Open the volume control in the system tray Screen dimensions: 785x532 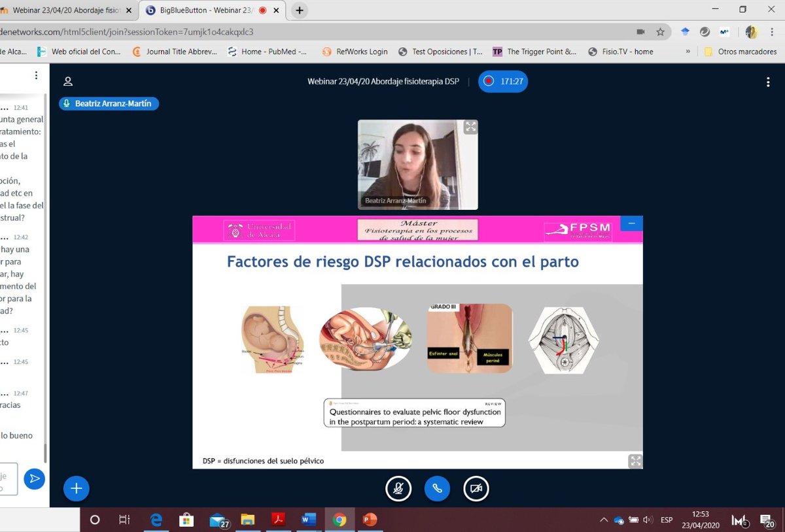[x=648, y=519]
